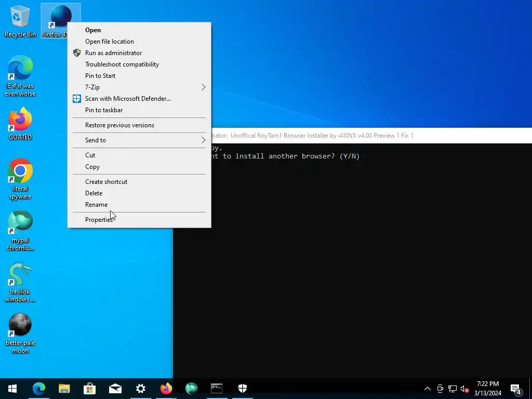Viewport: 532px width, 399px height.
Task: Choose Open file location
Action: tap(139, 42)
